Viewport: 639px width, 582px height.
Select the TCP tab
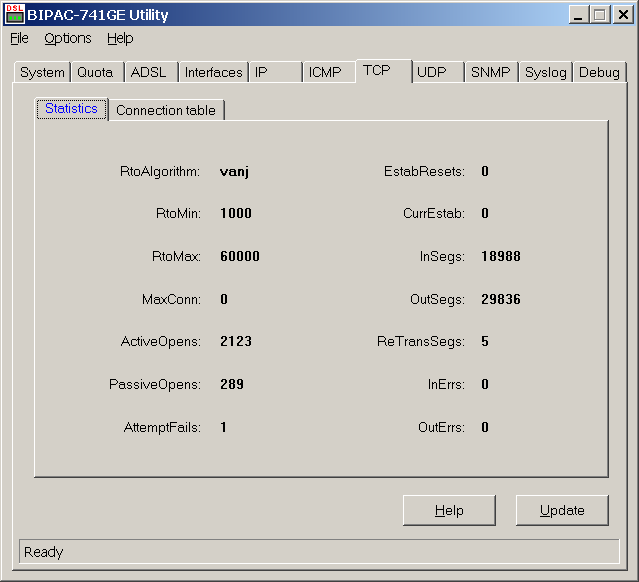pyautogui.click(x=383, y=71)
